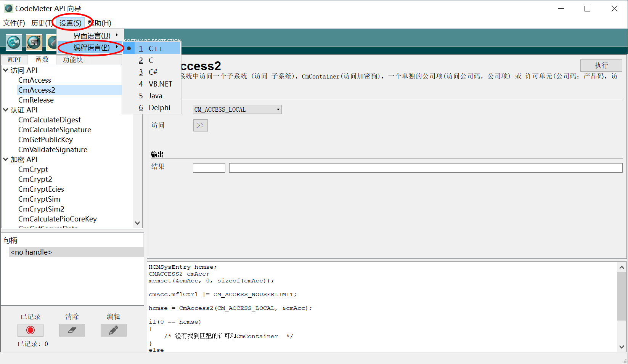The width and height of the screenshot is (628, 364).
Task: Select CmCrypt in the function tree
Action: coord(33,169)
